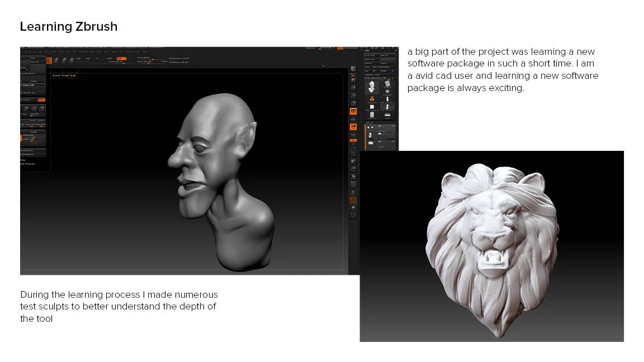Click the 'During the learning process' caption text
This screenshot has height=362, width=644.
point(119,307)
